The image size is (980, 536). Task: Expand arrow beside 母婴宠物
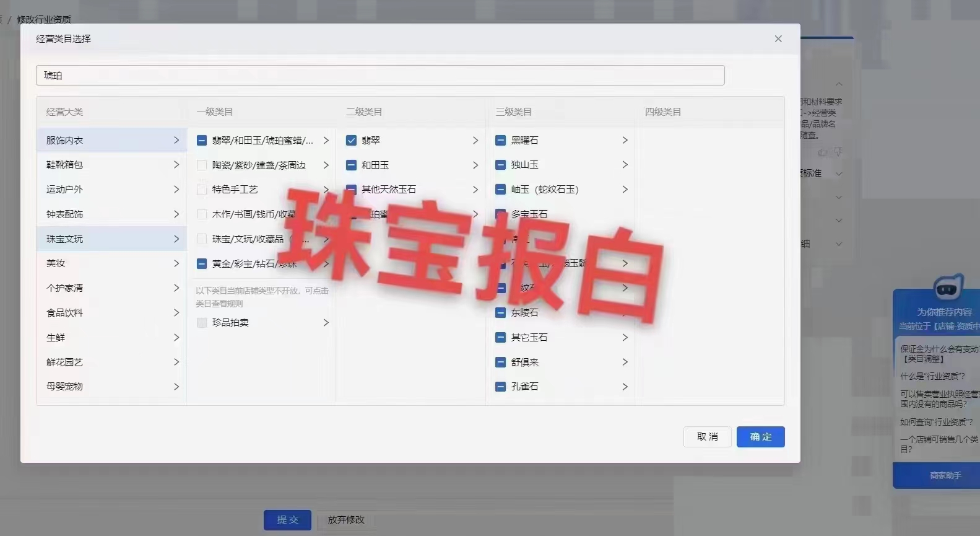click(x=176, y=387)
